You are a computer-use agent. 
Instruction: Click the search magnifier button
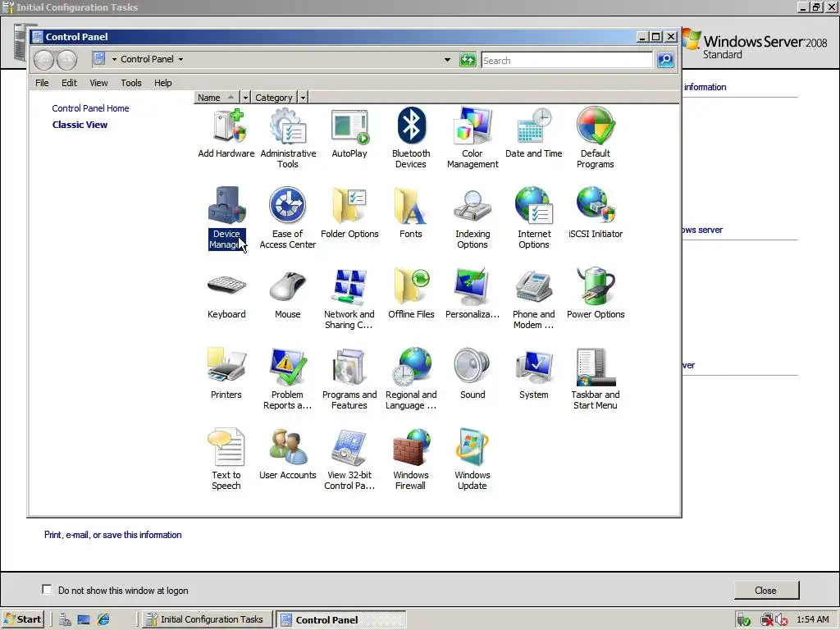click(665, 60)
